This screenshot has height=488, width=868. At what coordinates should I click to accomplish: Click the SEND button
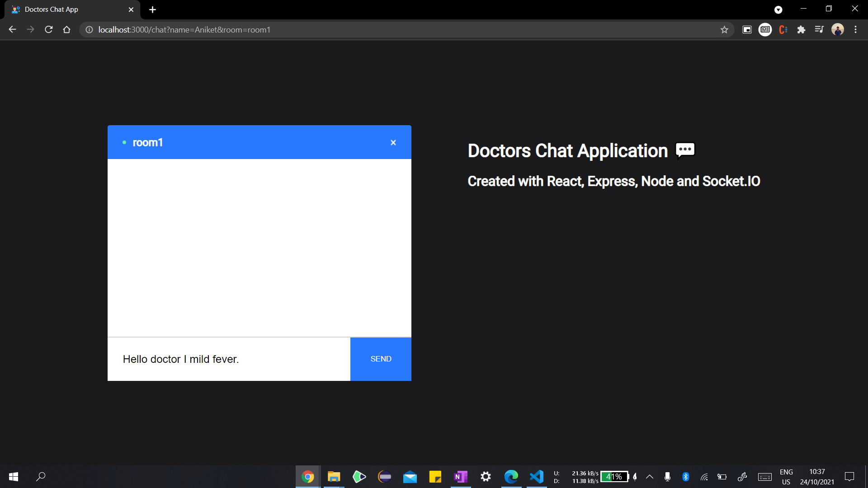coord(381,359)
